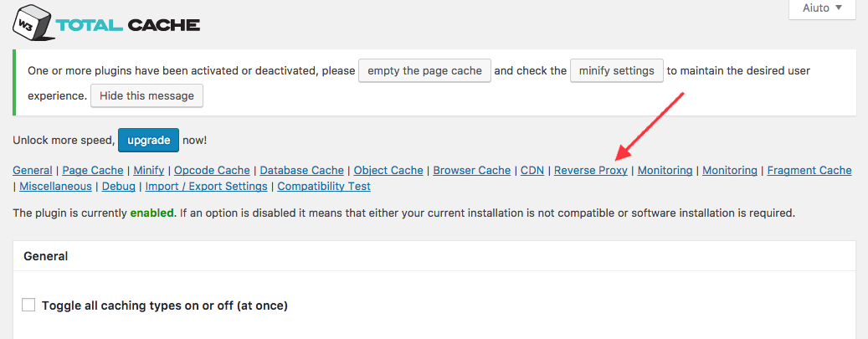
Task: Enable the toggle all caching types checkbox
Action: [x=28, y=306]
